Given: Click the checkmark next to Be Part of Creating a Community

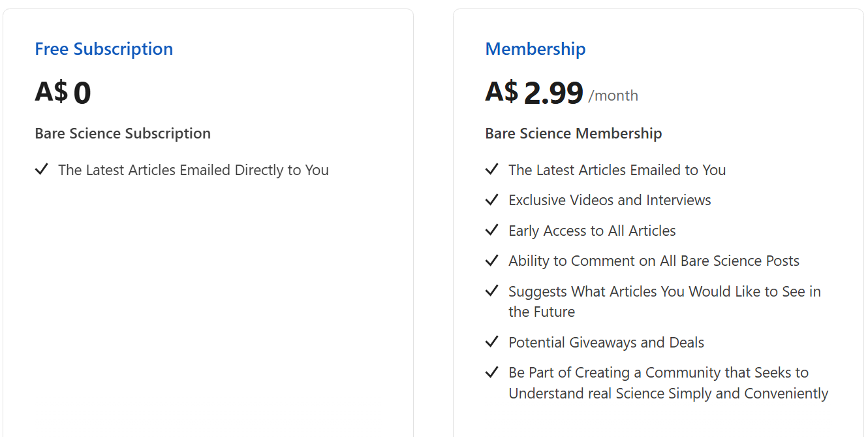Looking at the screenshot, I should (x=492, y=372).
